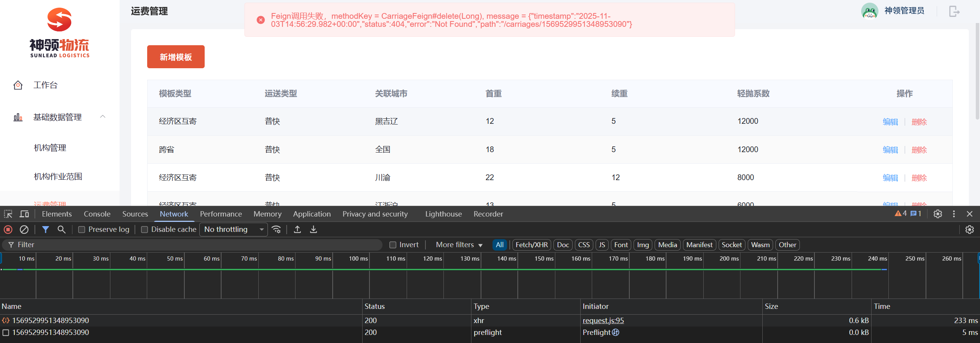Click the issues count indicator
980x343 pixels.
pyautogui.click(x=916, y=213)
